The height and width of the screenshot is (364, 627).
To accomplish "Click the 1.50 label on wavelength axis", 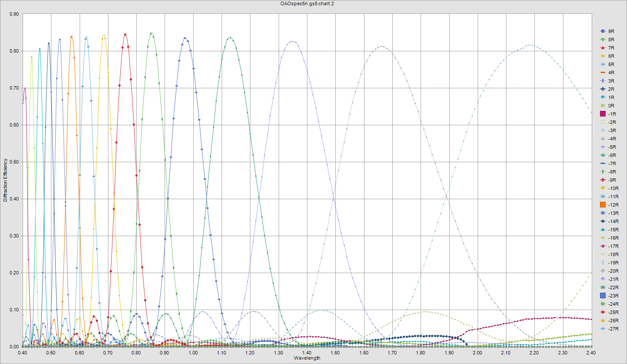I will pyautogui.click(x=336, y=352).
